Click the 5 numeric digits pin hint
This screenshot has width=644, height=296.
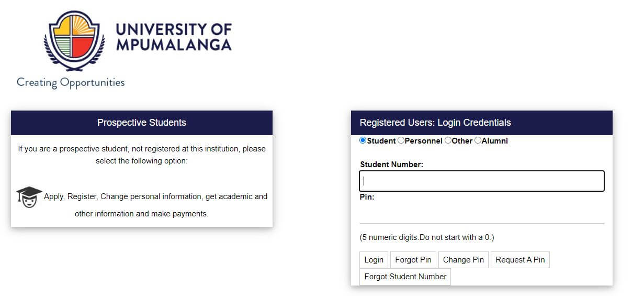[x=427, y=237]
